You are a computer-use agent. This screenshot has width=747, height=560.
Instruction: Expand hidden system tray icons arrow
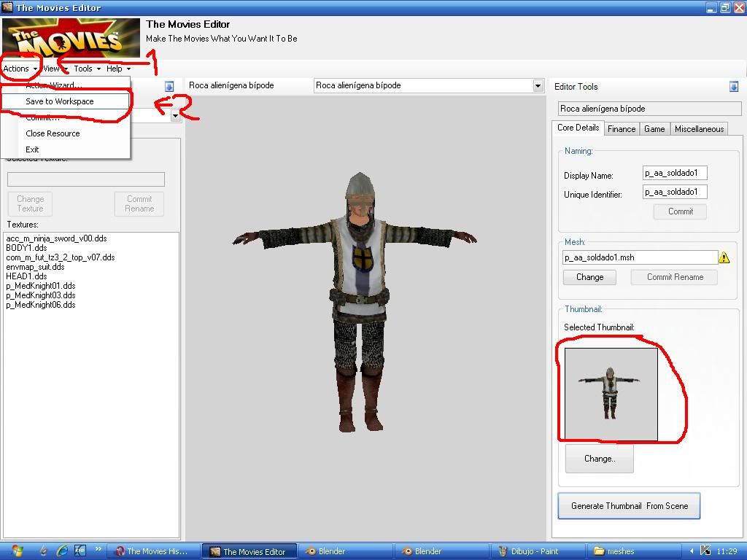coord(692,551)
